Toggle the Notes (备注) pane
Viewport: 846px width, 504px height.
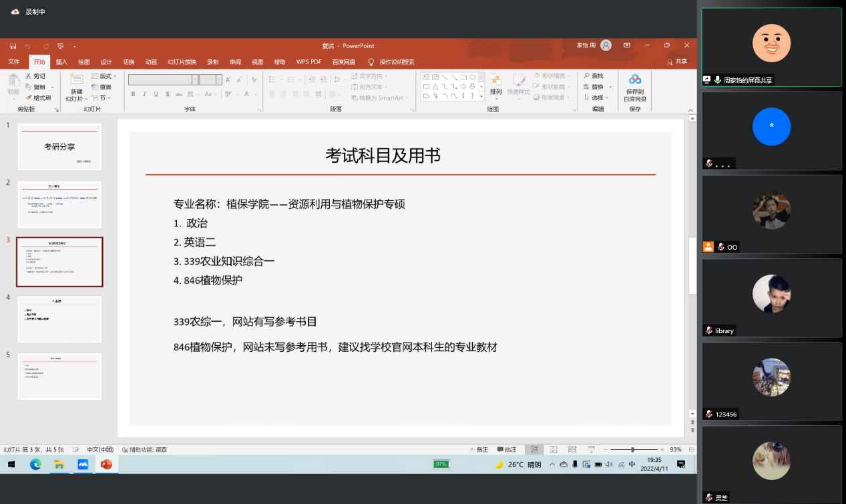(478, 449)
